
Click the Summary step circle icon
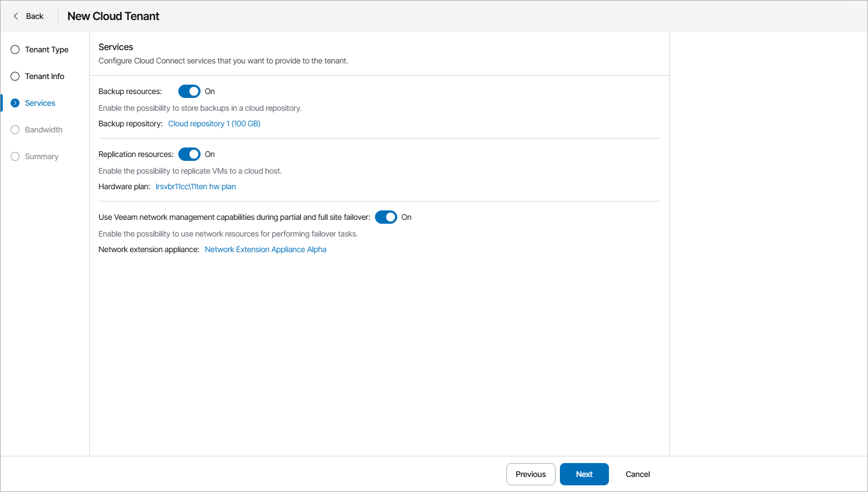tap(15, 156)
